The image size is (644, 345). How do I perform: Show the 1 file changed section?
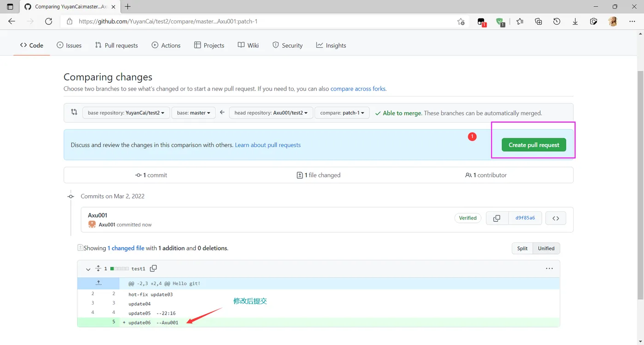pos(319,175)
